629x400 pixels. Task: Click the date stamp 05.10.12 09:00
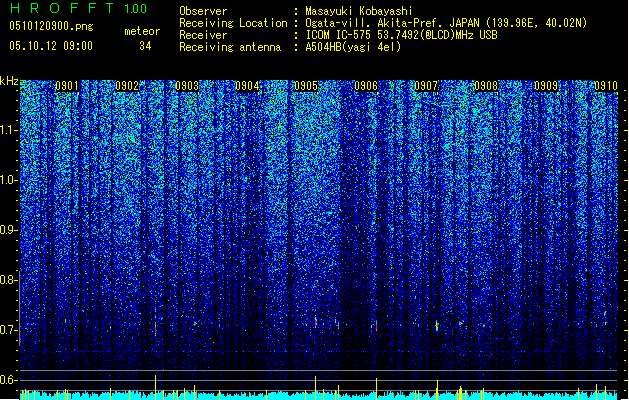click(51, 45)
